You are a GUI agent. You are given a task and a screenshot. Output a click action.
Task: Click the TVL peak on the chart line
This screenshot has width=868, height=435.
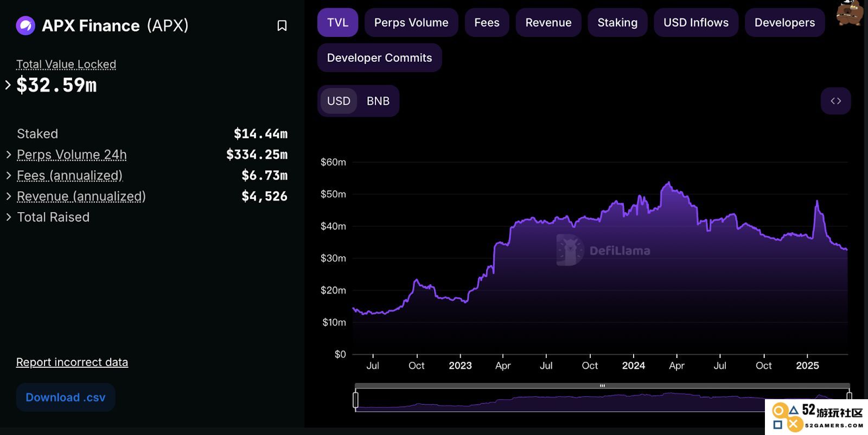tap(669, 183)
